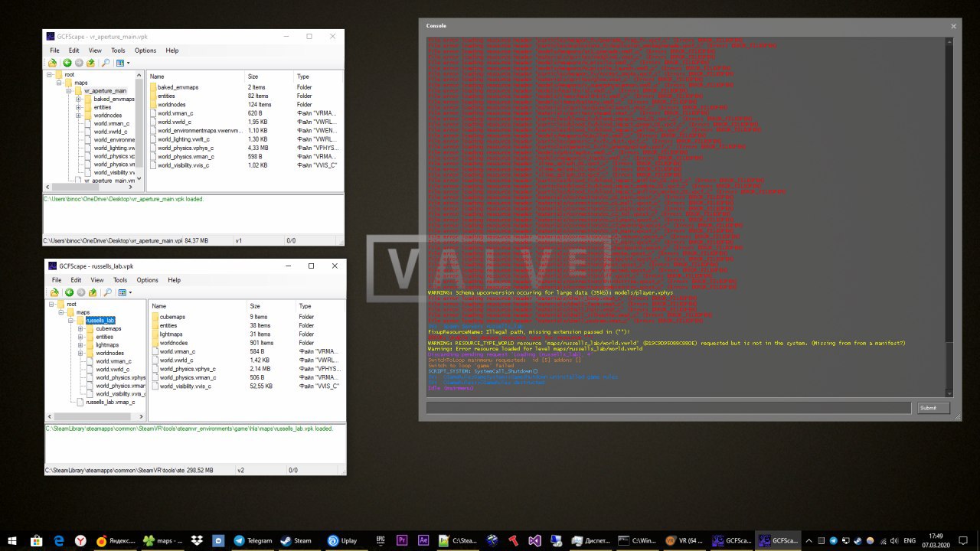
Task: Expand baked_envmaps folder in vr_aperture_main tree
Action: [x=78, y=99]
